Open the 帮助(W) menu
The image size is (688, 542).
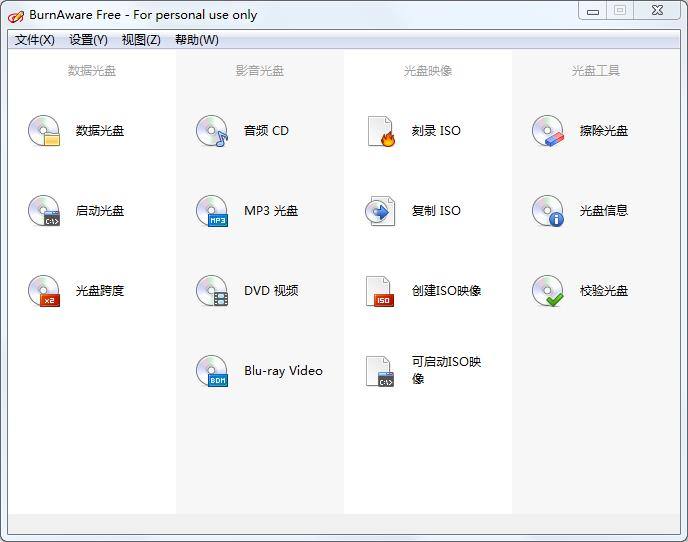196,40
